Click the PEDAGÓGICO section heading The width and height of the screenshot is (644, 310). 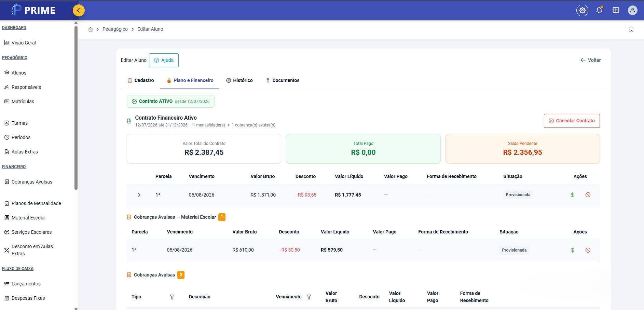[15, 58]
